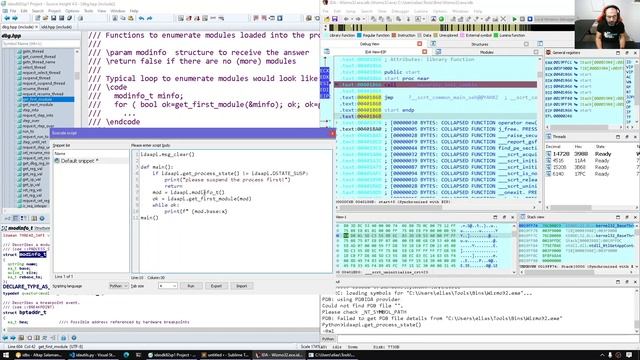Open Tab size dropdown
Viewport: 640px width, 360px height.
point(167,286)
